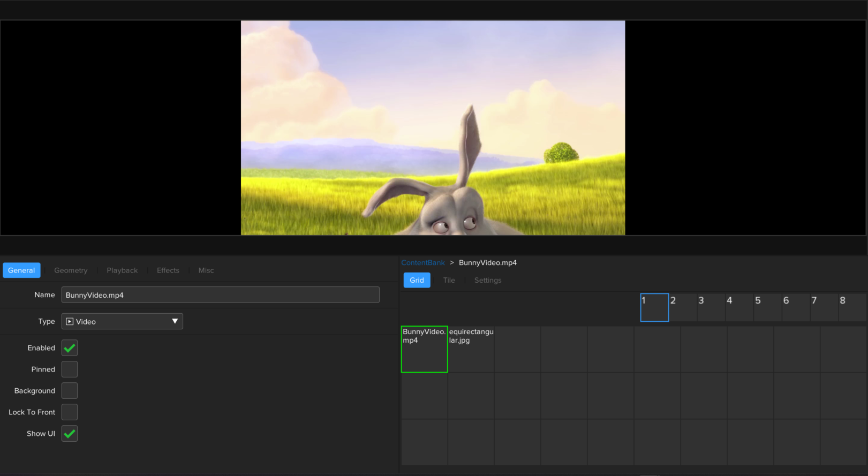Click the video type icon in Type field

pyautogui.click(x=70, y=321)
